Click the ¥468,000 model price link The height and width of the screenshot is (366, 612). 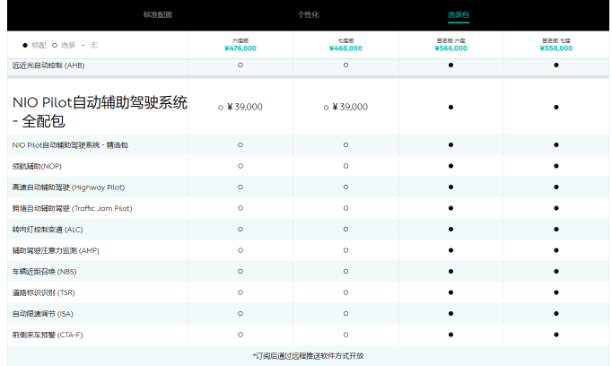[346, 48]
